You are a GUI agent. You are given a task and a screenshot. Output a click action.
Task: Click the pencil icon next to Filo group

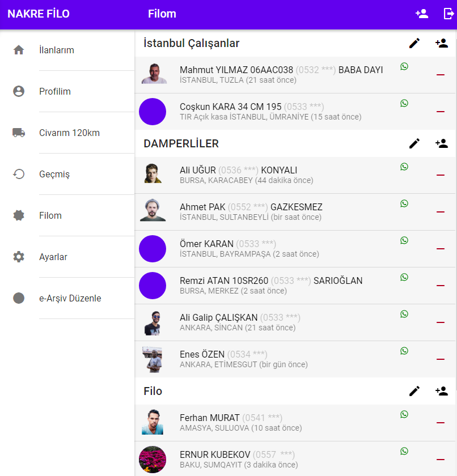[x=414, y=391]
